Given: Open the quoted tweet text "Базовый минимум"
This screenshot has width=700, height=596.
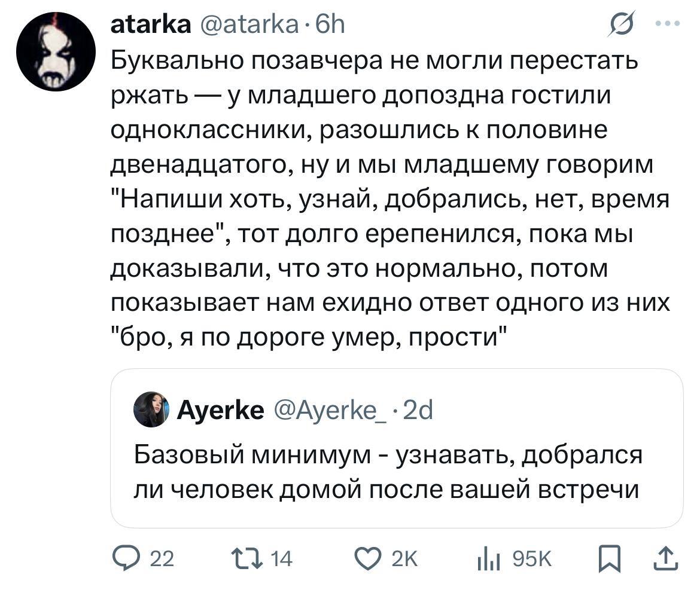Looking at the screenshot, I should coord(386,472).
